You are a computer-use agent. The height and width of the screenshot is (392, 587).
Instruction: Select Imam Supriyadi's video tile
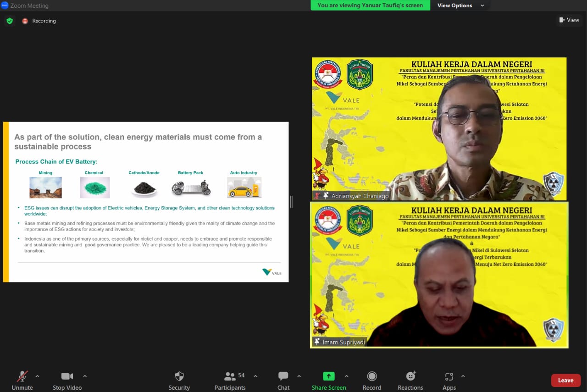[x=439, y=275]
